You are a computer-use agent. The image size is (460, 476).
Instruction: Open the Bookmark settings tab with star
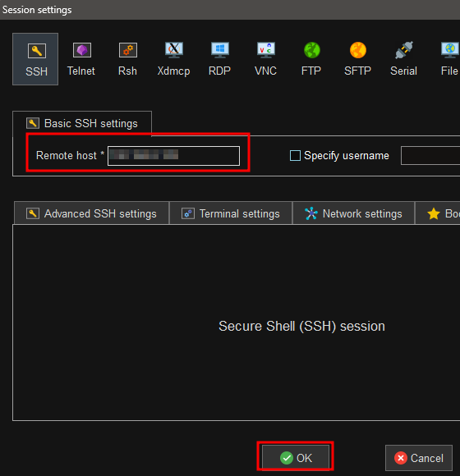point(438,213)
